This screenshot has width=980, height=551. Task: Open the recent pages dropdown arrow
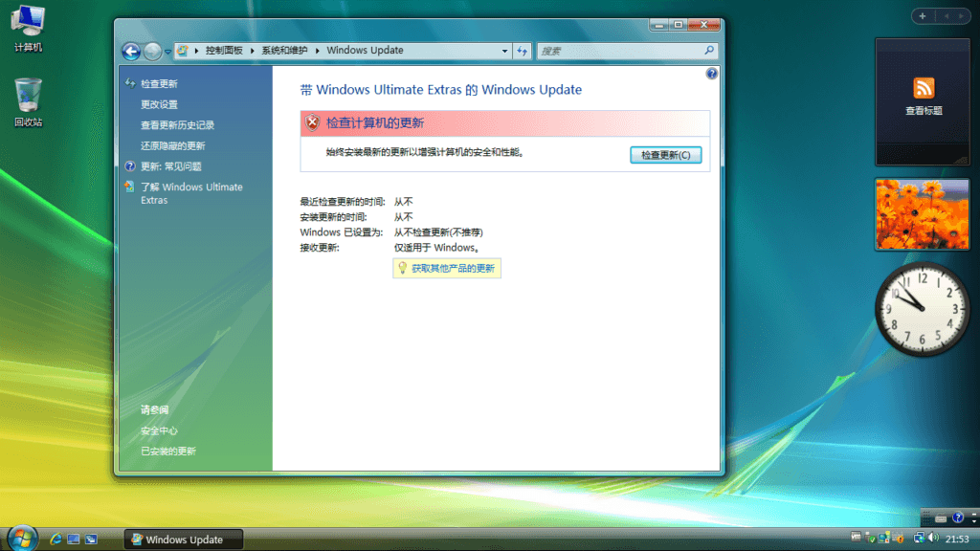coord(167,52)
